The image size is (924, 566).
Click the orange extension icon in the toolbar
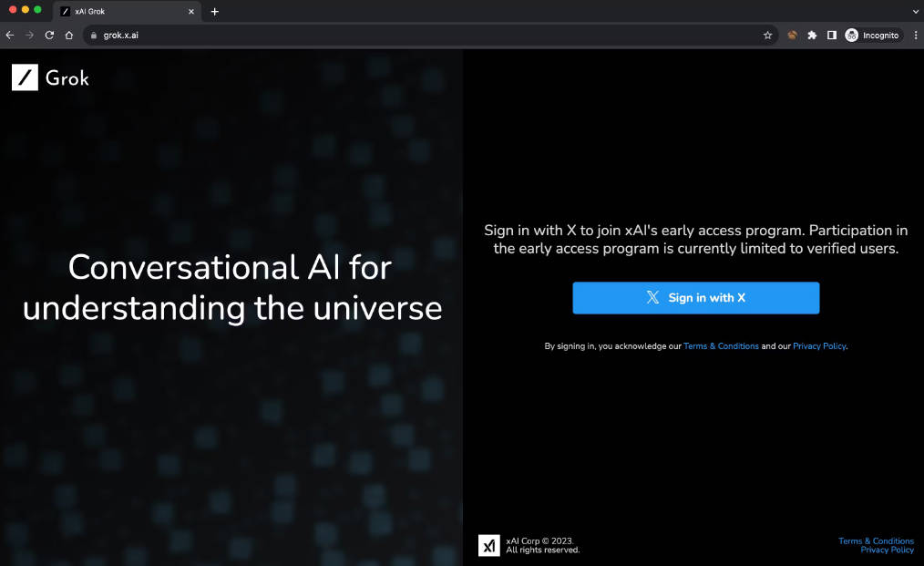(x=792, y=35)
